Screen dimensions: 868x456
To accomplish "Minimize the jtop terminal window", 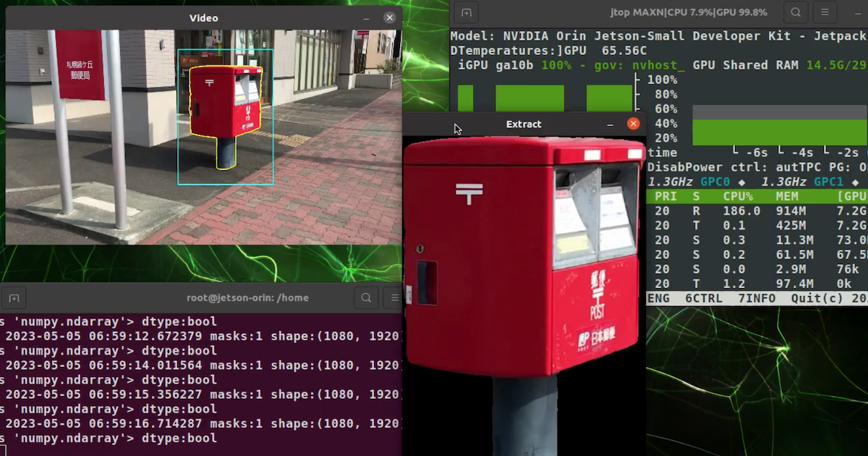I will pos(859,12).
